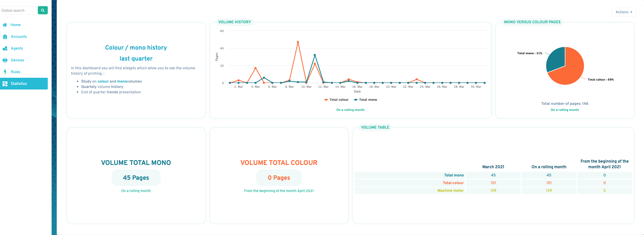
Task: Open the Home house icon
Action: [x=5, y=25]
